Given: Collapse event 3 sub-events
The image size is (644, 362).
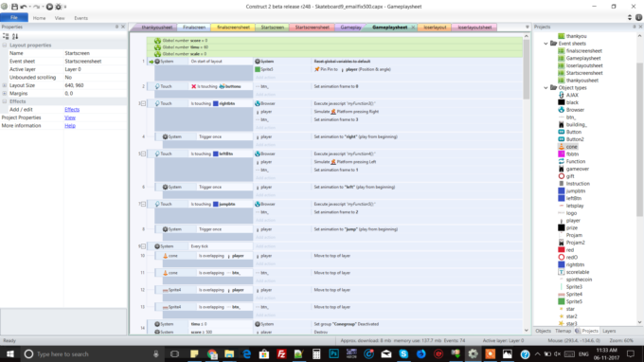Looking at the screenshot, I should [143, 103].
